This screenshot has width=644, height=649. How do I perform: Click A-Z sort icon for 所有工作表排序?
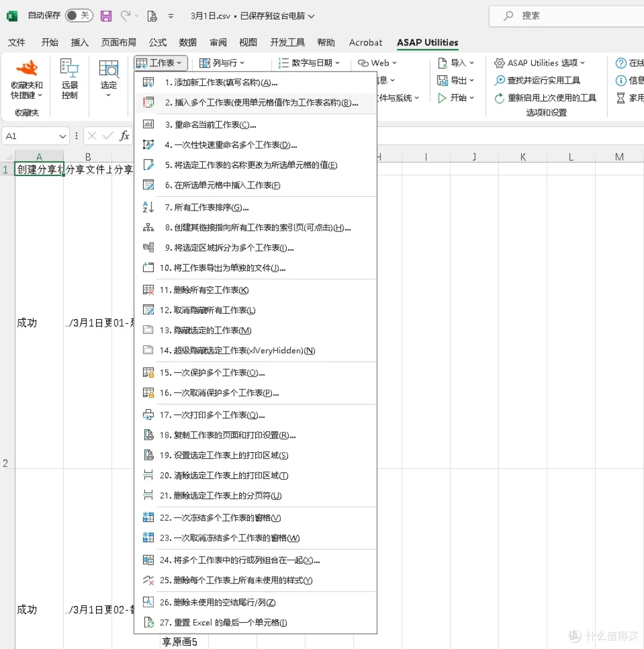tap(148, 207)
